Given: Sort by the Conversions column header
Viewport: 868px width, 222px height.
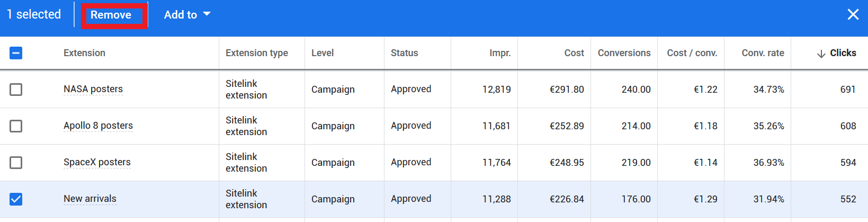Looking at the screenshot, I should coord(624,53).
